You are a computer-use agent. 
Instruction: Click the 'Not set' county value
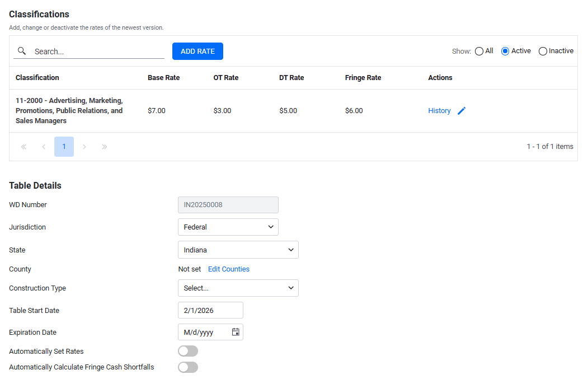189,269
